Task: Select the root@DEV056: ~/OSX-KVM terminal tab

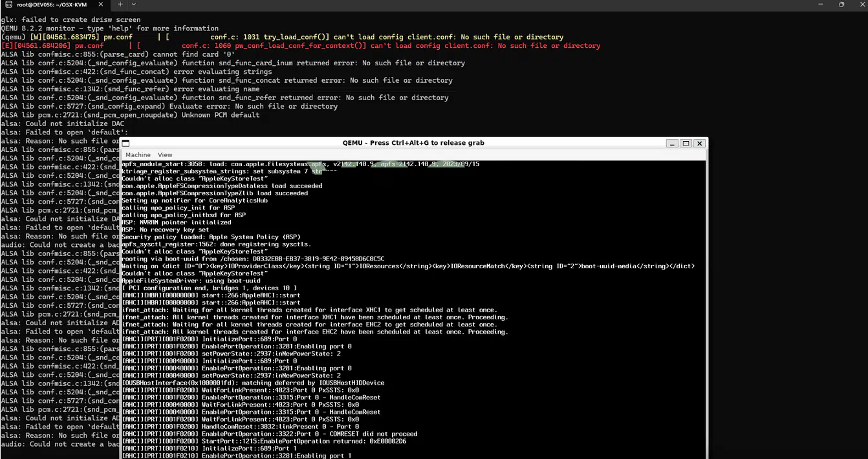Action: point(52,5)
